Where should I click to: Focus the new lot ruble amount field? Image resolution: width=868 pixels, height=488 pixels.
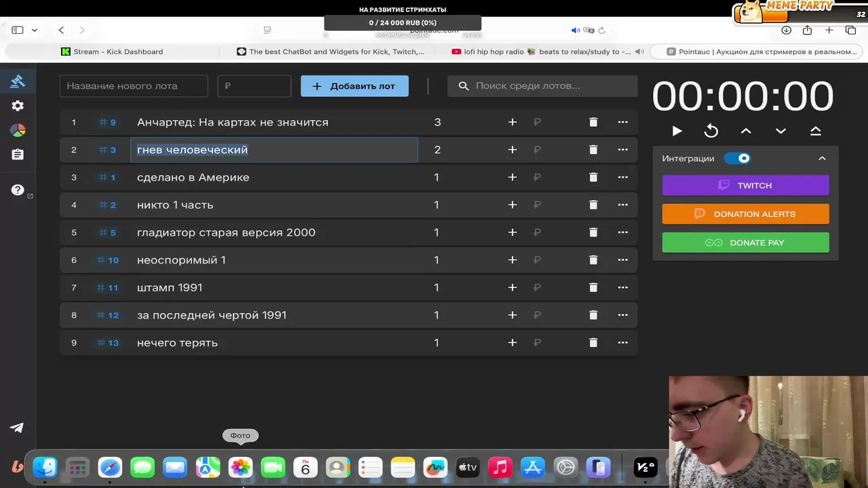(x=254, y=86)
